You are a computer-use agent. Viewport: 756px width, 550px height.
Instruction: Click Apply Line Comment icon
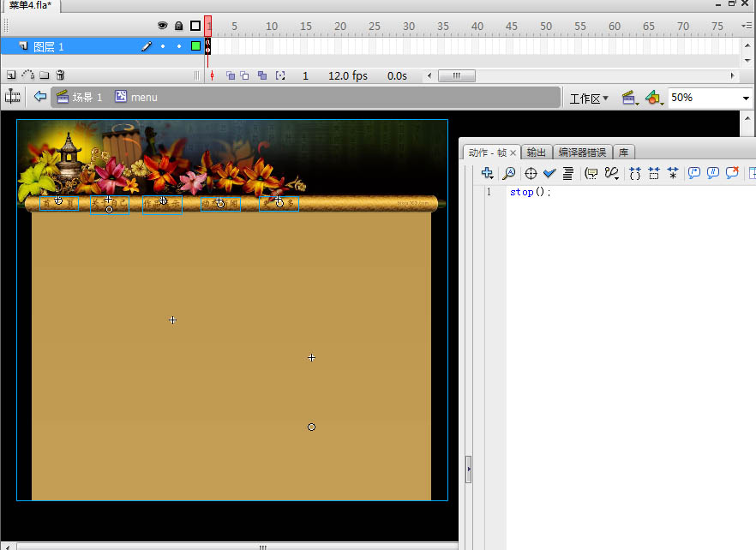(x=713, y=173)
